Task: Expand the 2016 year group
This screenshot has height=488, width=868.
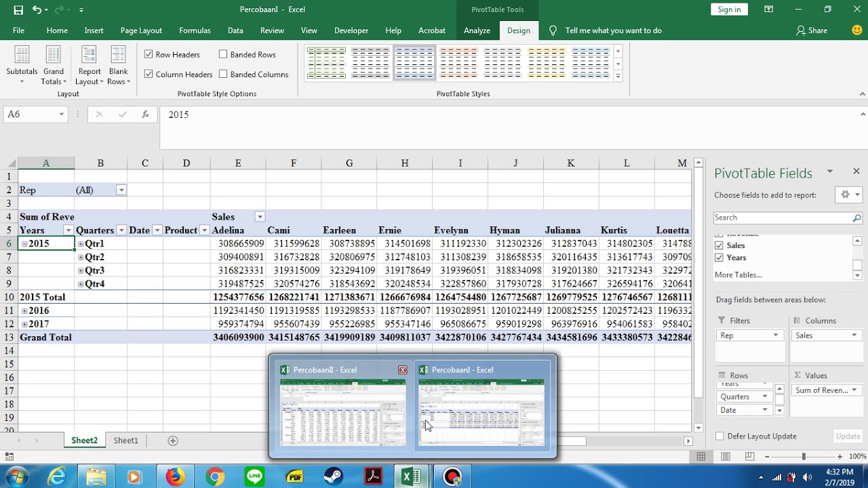Action: click(x=24, y=311)
